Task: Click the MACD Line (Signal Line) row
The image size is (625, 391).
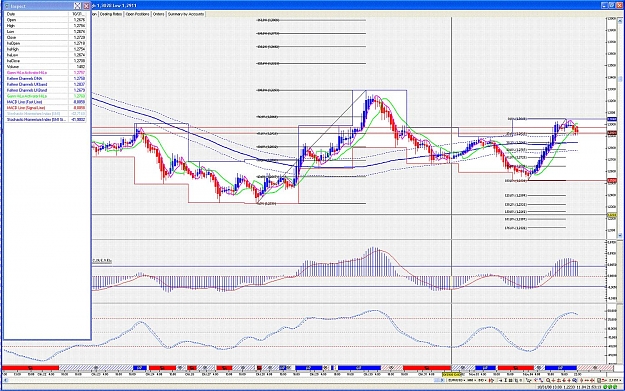Action: pyautogui.click(x=46, y=108)
